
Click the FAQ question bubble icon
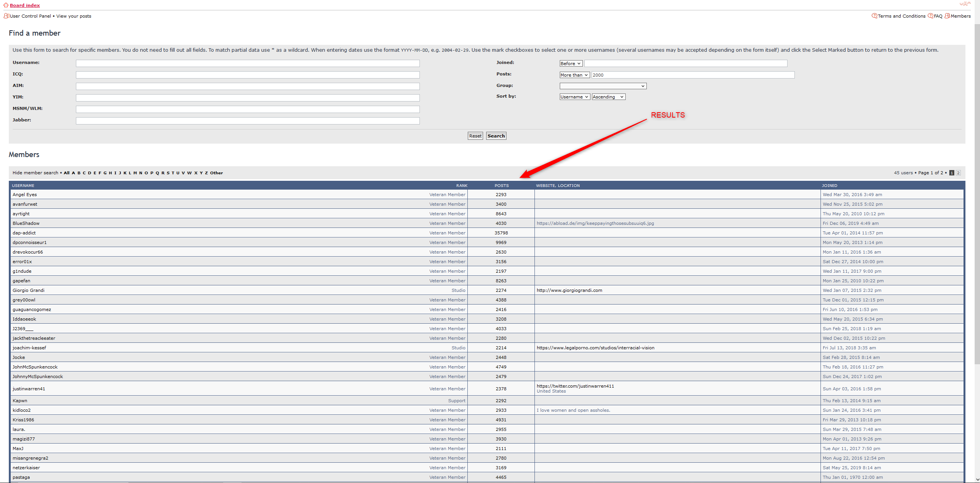pyautogui.click(x=930, y=16)
